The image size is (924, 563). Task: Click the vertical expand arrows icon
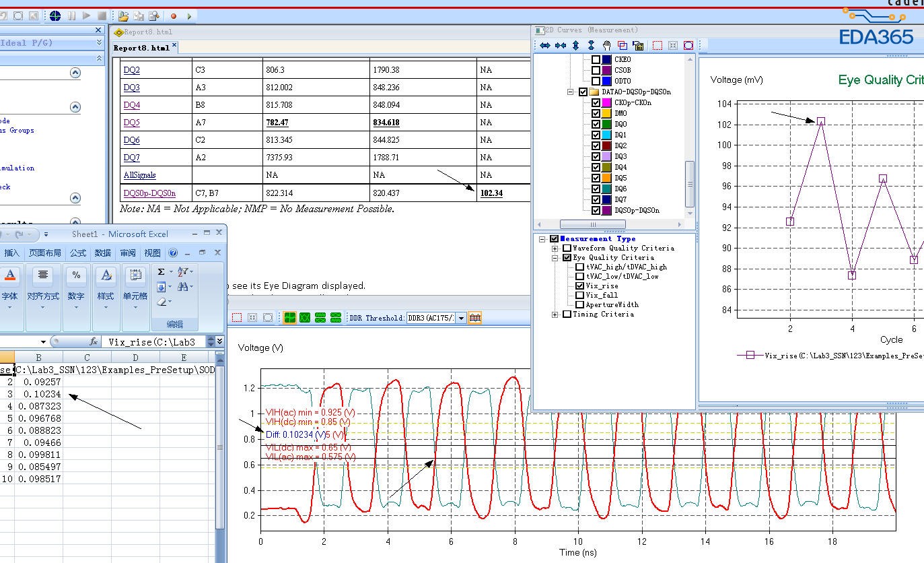pyautogui.click(x=575, y=45)
